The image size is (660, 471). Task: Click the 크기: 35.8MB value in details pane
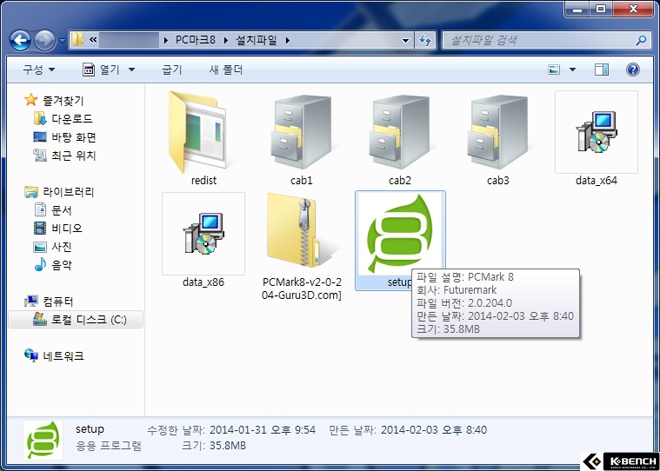click(x=226, y=445)
